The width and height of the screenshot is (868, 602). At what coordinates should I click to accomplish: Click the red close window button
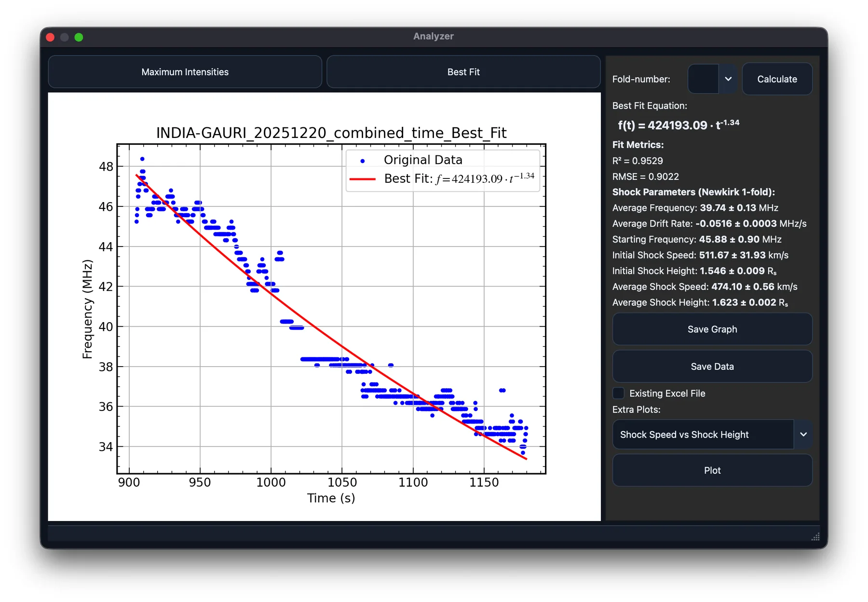click(50, 37)
